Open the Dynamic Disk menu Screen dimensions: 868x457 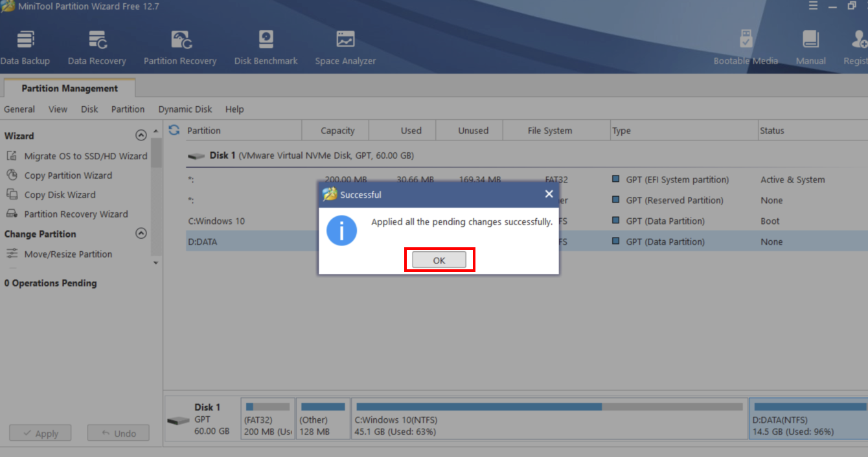coord(185,109)
